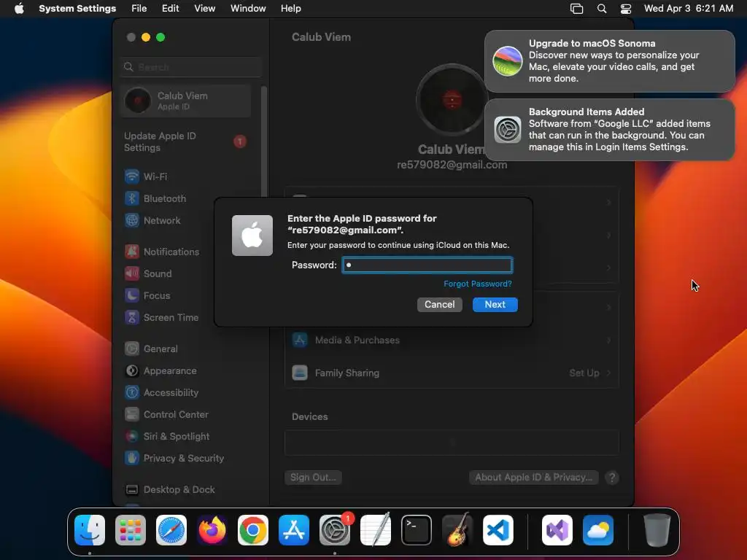Select Calub Viem Apple ID row
The width and height of the screenshot is (747, 560).
[186, 101]
